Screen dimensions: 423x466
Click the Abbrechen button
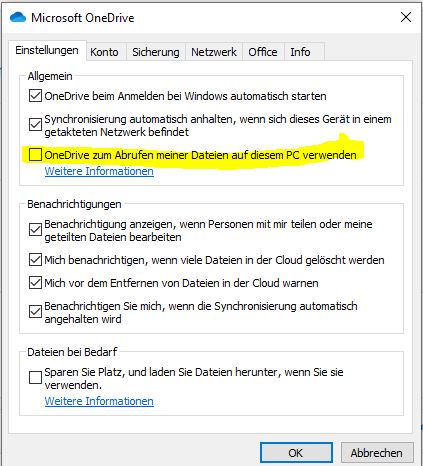pyautogui.click(x=377, y=453)
